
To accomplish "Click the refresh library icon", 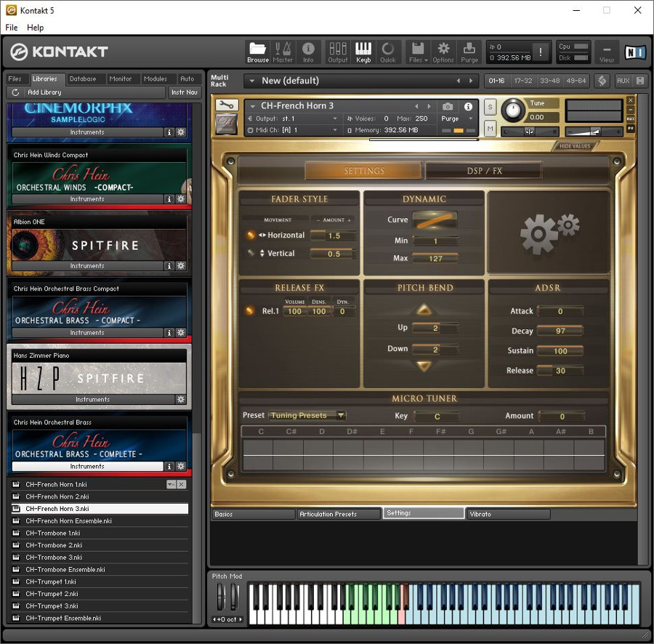I will (15, 92).
